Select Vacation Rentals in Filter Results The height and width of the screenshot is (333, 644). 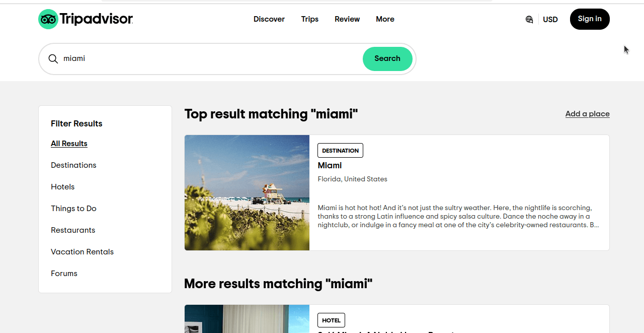coord(82,251)
